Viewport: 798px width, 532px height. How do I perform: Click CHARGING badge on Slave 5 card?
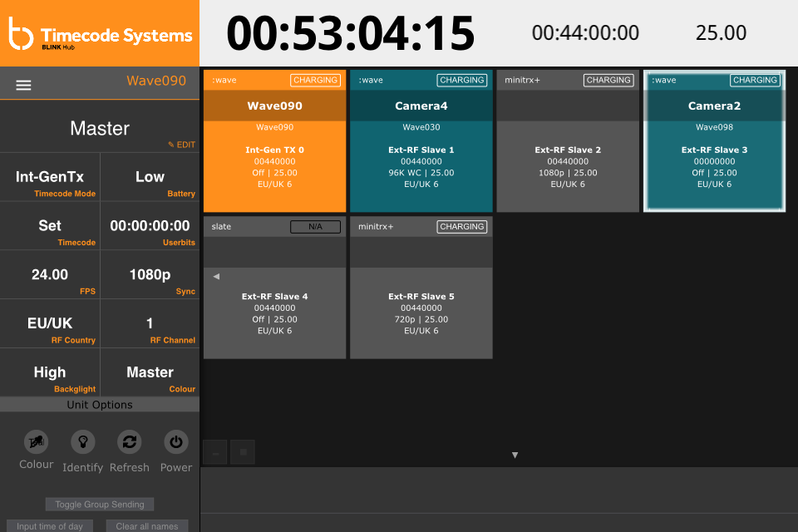point(462,227)
